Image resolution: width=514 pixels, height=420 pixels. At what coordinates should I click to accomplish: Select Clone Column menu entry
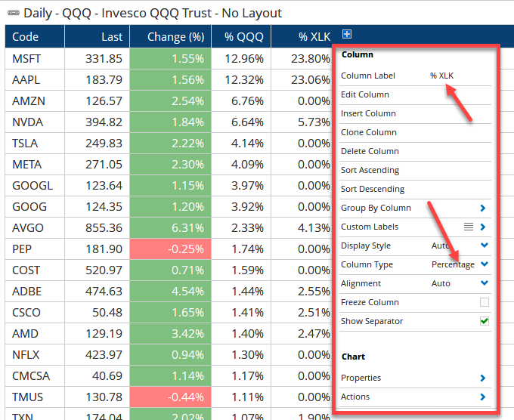point(415,132)
